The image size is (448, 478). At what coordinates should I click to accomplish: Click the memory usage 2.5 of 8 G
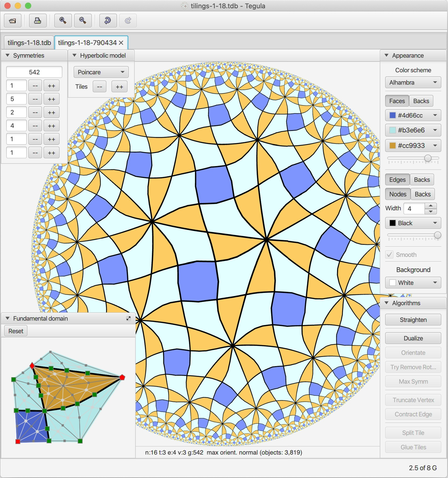423,468
